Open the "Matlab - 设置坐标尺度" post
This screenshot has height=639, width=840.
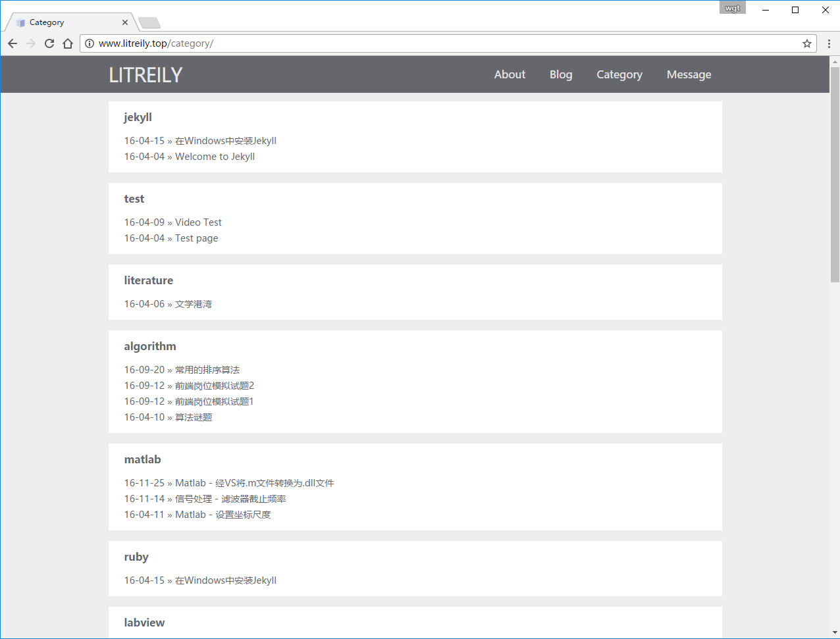point(223,515)
